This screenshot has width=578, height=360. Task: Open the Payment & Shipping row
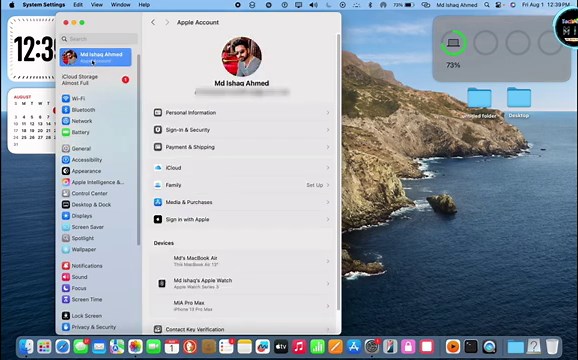click(241, 147)
